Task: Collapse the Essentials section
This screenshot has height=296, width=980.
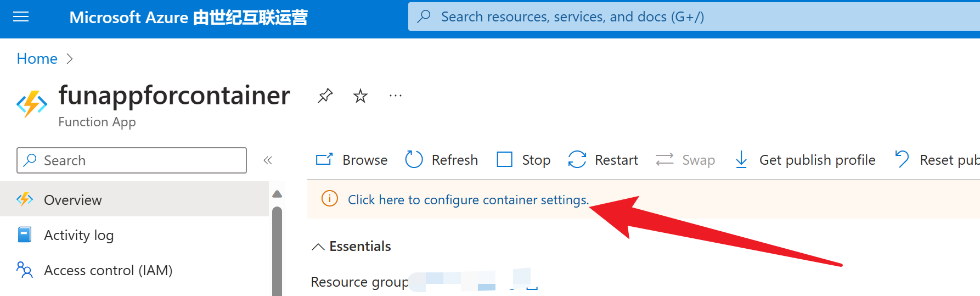Action: 318,247
